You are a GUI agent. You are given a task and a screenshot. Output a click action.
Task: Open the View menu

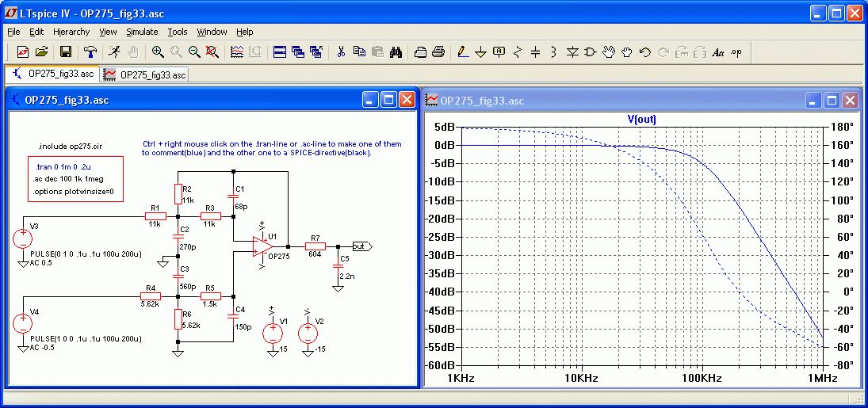coord(108,32)
